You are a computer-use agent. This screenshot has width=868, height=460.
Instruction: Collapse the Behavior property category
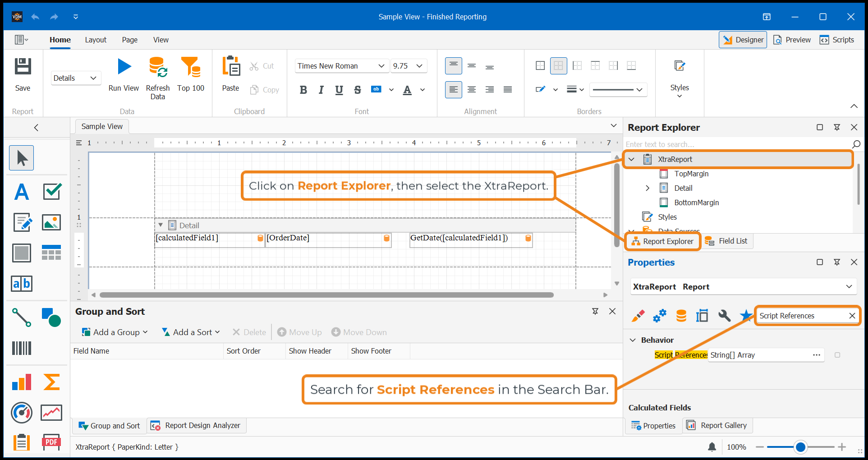[633, 340]
